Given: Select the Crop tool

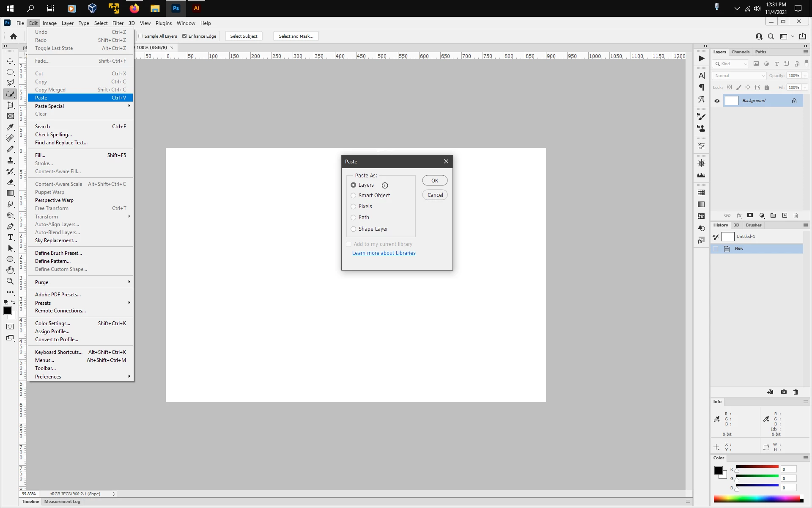Looking at the screenshot, I should pyautogui.click(x=10, y=105).
